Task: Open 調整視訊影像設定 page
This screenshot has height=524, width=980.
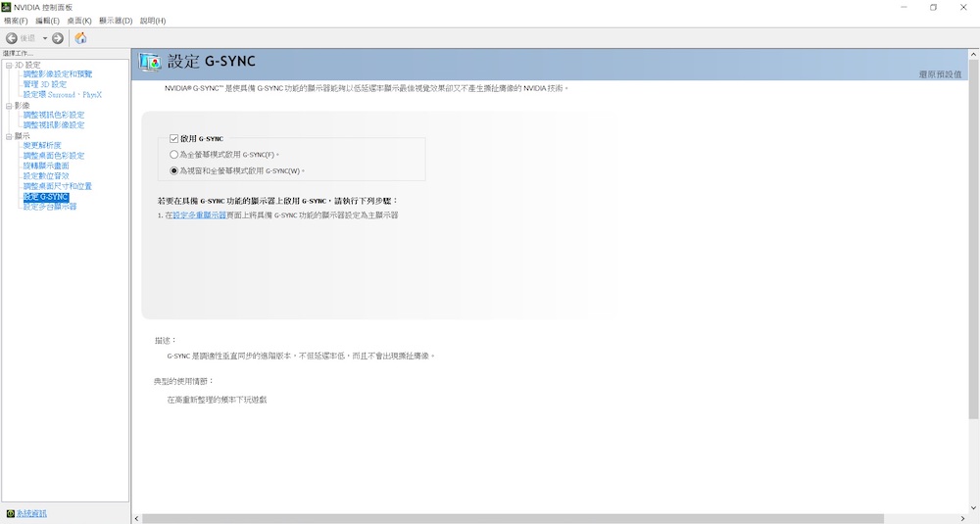Action: click(54, 125)
